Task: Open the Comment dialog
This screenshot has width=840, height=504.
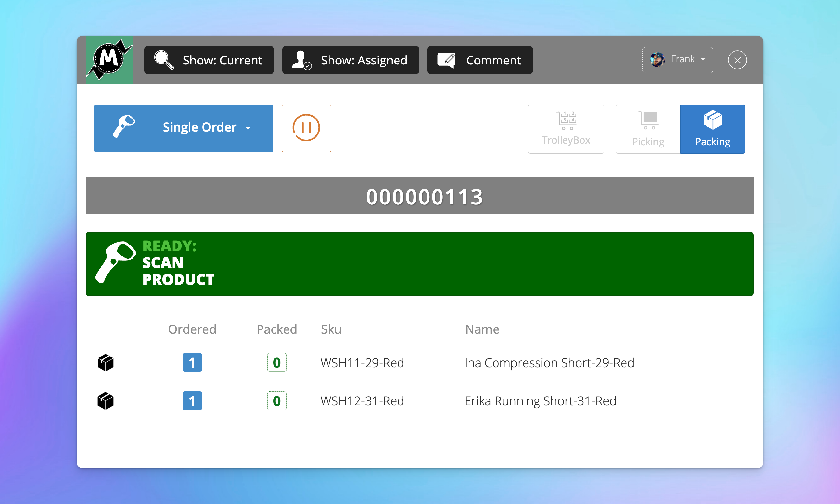Action: (x=480, y=60)
